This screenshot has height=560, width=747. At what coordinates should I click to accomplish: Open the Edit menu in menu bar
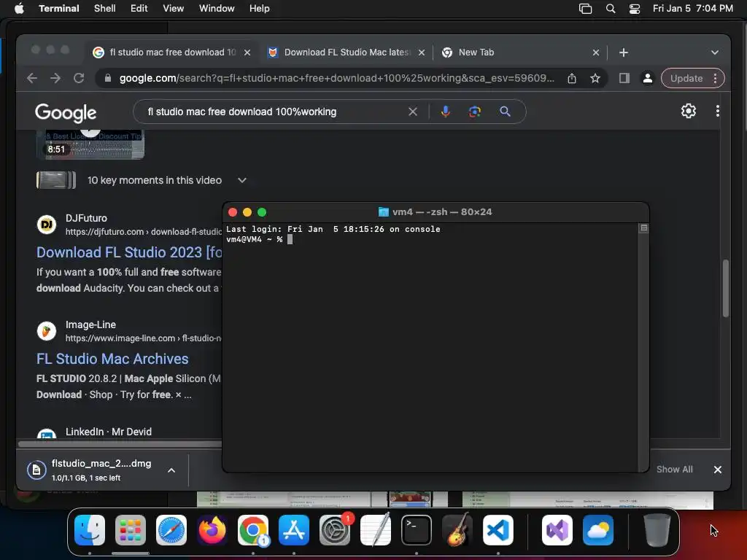pyautogui.click(x=139, y=9)
